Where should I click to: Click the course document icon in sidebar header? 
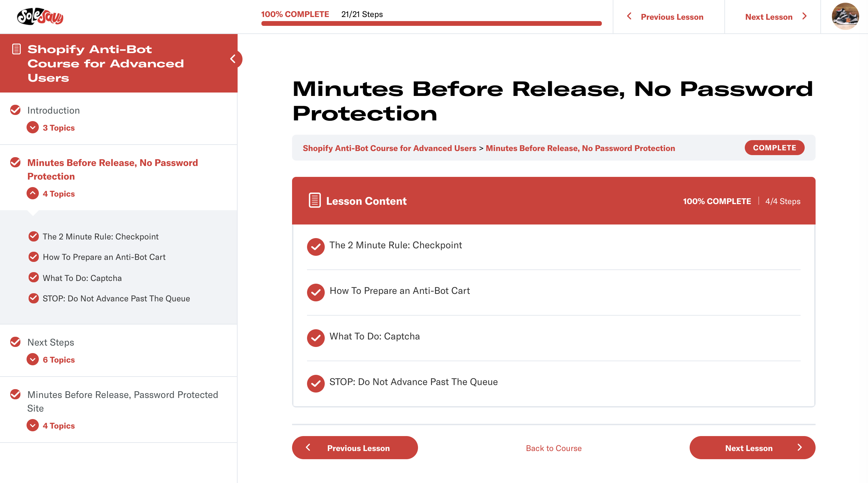[16, 49]
